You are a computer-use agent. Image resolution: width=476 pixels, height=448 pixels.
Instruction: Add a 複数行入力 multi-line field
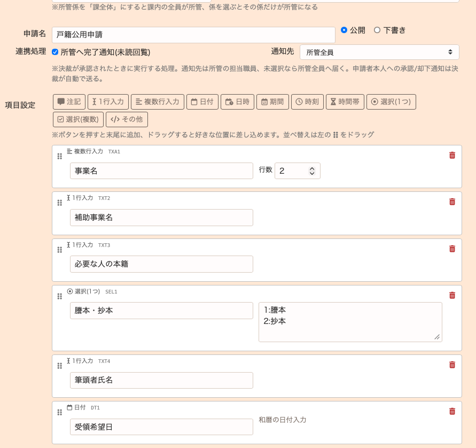(x=158, y=102)
